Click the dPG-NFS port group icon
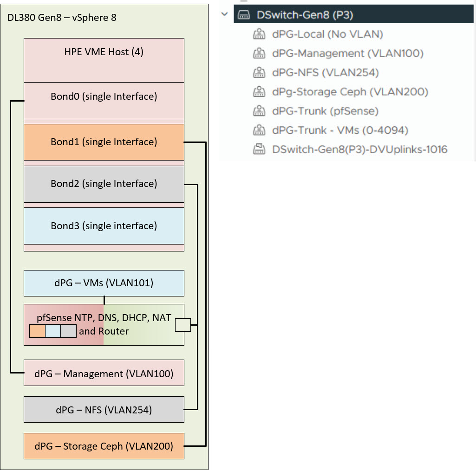The image size is (476, 470). pos(258,72)
